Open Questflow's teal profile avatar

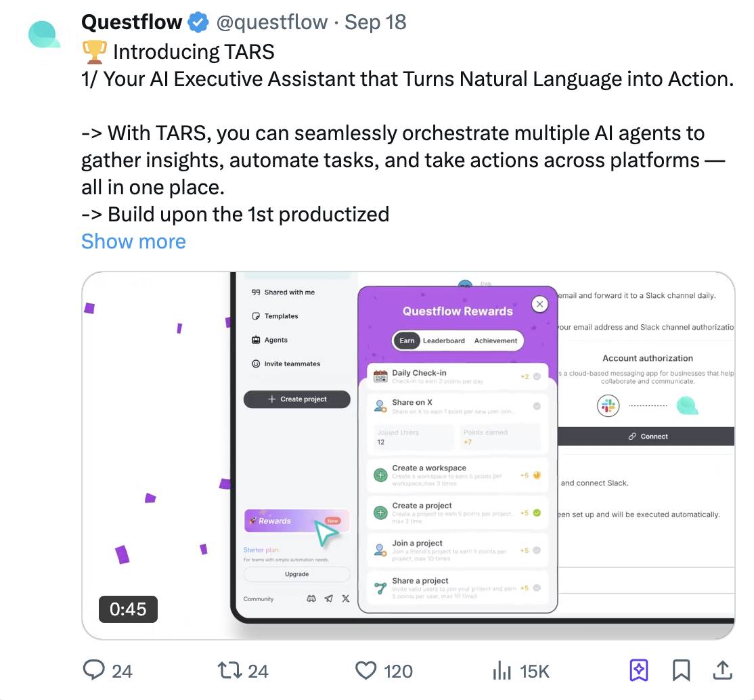click(x=44, y=35)
